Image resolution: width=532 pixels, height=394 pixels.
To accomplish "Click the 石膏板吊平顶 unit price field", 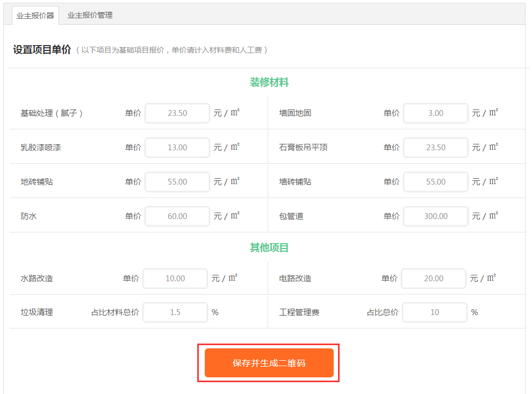I will [x=436, y=148].
